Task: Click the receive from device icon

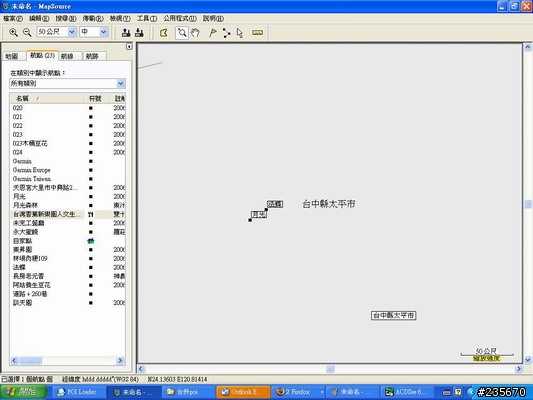Action: 139,33
